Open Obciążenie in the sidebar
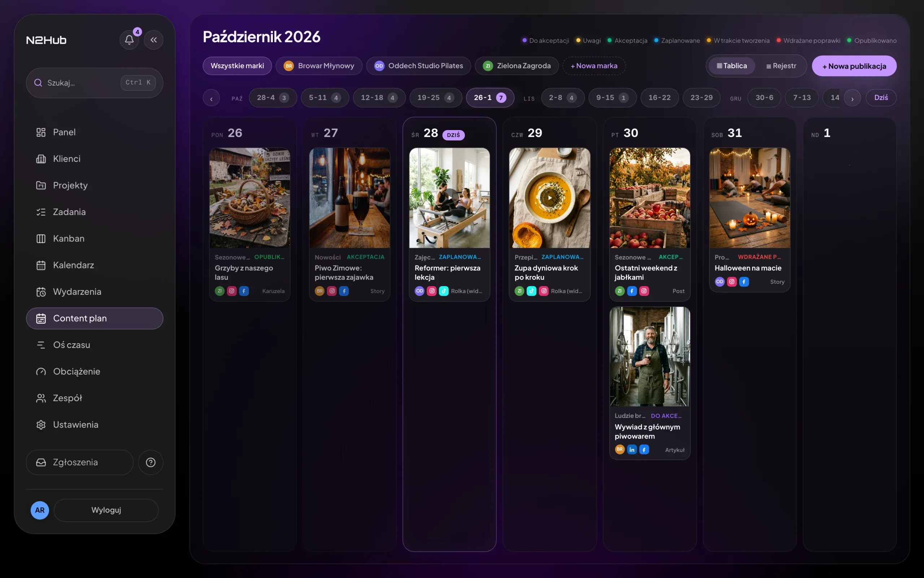The height and width of the screenshot is (578, 924). [94, 372]
